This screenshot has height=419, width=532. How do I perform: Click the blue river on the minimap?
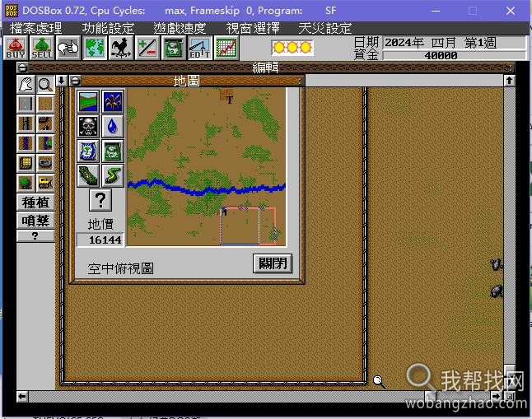206,188
